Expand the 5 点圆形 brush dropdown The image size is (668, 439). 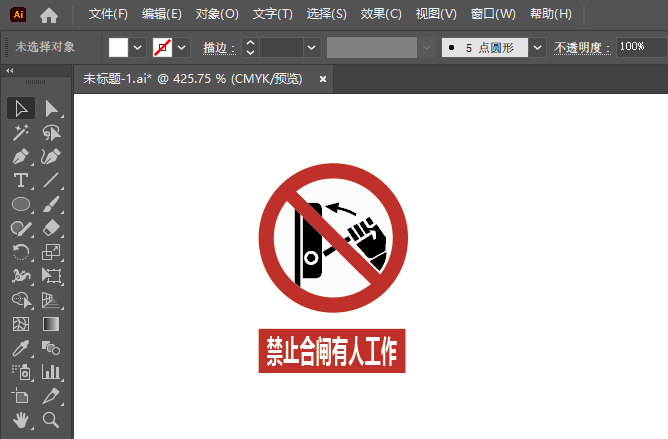click(x=537, y=47)
